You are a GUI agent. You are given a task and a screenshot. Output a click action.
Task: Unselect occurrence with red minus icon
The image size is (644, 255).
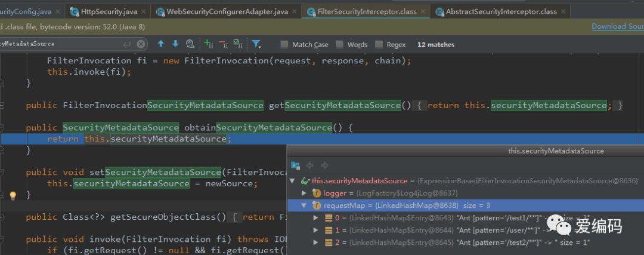(224, 44)
